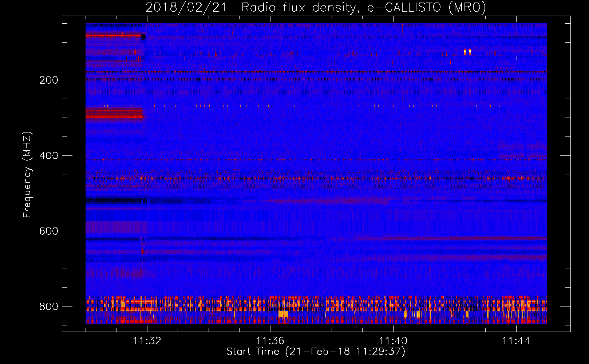Screen dimensions: 589x364
Task: Click the 'Frequency (MHZ)' axis label
Action: click(x=27, y=175)
